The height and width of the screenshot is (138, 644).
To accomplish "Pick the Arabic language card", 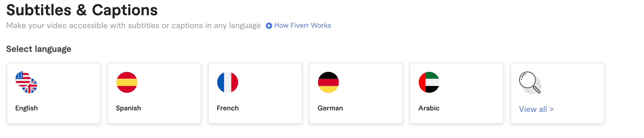I will click(x=457, y=93).
